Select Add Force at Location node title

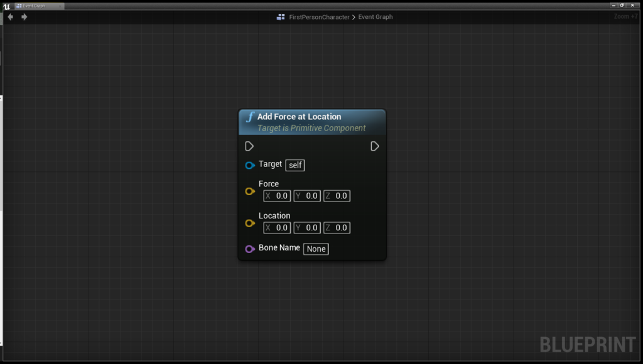(x=299, y=117)
